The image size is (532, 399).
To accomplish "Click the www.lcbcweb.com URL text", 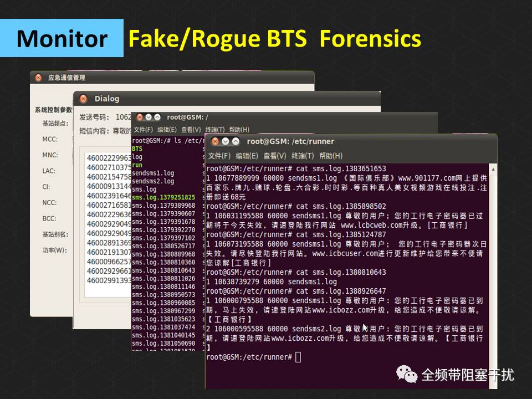I will 371,226.
